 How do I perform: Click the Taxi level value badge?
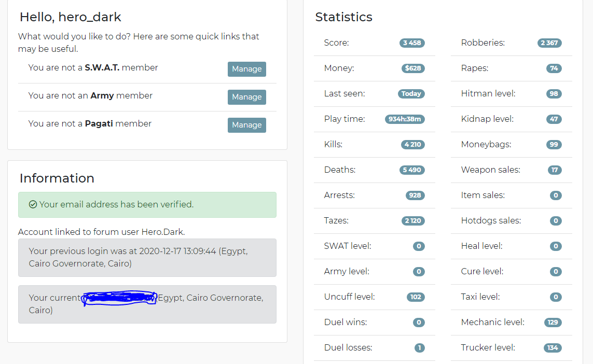[x=556, y=297]
